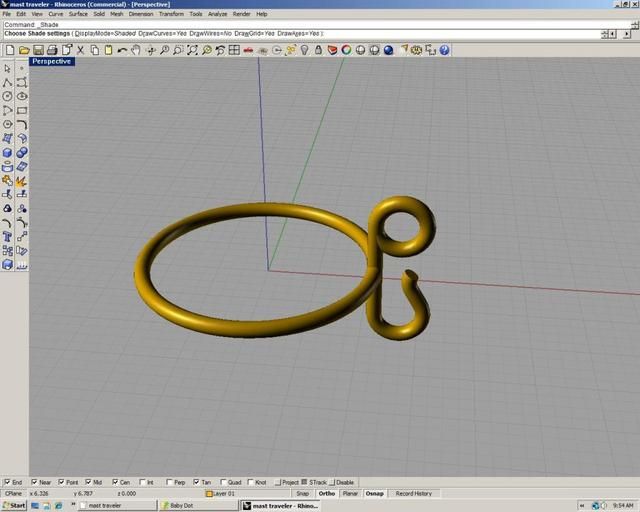Viewport: 640px width, 512px height.
Task: Copy selection to clipboard icon
Action: click(95, 50)
